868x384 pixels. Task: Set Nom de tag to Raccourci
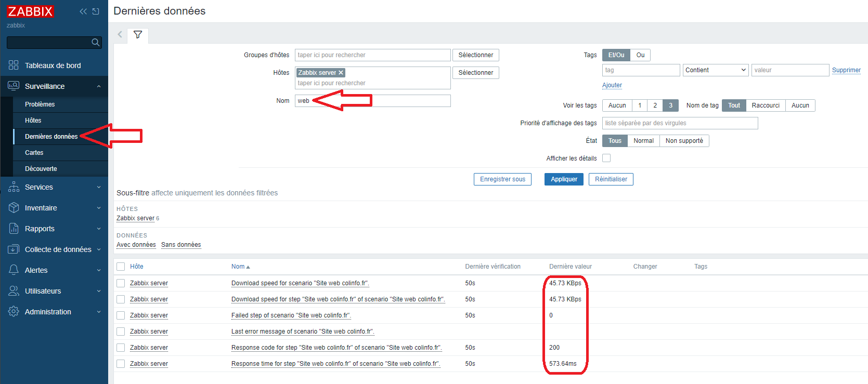(x=766, y=105)
